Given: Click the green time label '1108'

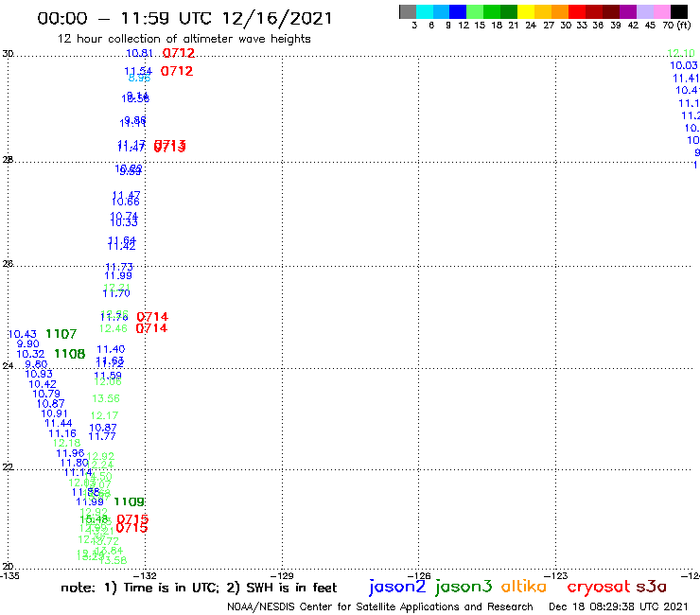Looking at the screenshot, I should point(70,354).
